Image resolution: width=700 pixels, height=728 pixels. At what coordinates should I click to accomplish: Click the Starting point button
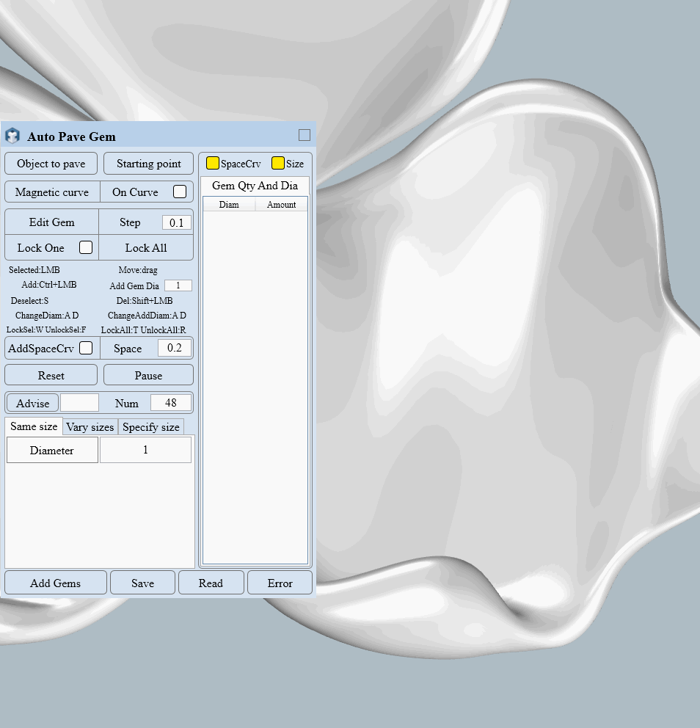click(x=149, y=164)
